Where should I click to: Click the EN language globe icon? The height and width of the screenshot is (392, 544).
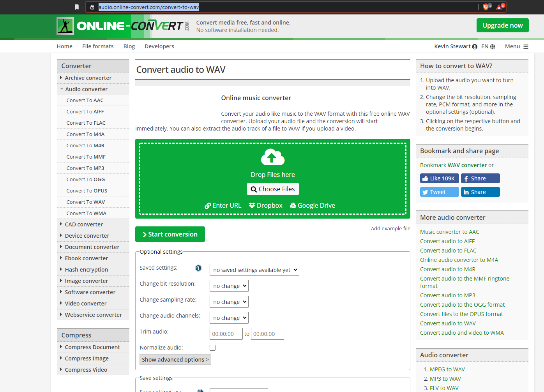pyautogui.click(x=493, y=47)
